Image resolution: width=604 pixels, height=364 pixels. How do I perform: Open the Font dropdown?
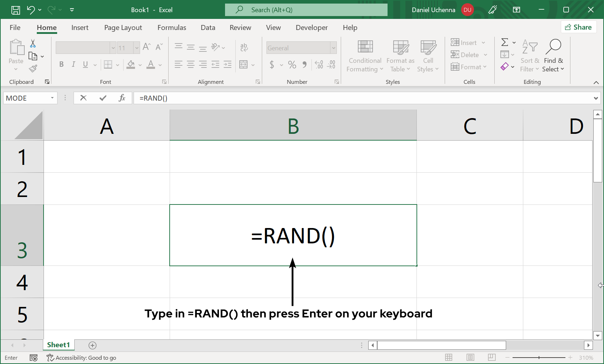[x=113, y=47]
